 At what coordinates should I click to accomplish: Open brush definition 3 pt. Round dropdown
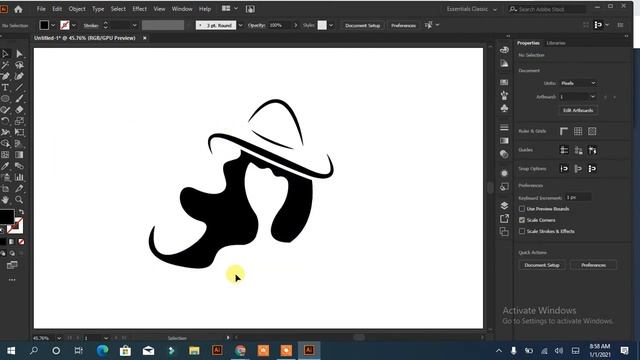click(240, 25)
